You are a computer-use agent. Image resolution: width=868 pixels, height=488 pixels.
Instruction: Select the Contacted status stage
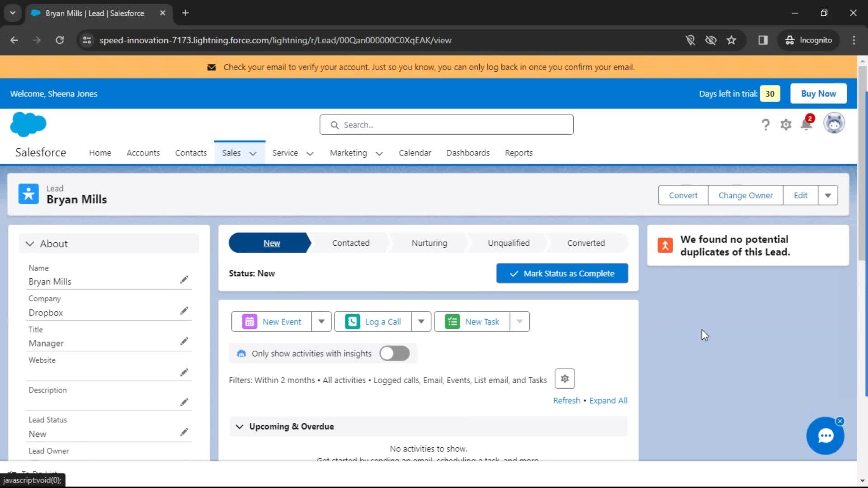351,243
